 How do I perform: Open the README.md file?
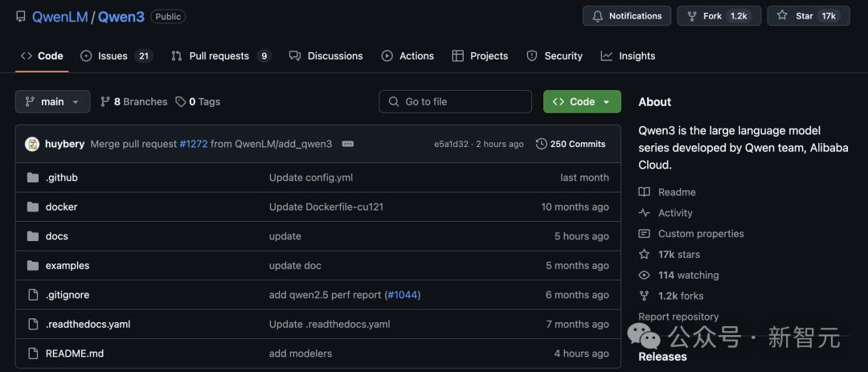pyautogui.click(x=75, y=354)
